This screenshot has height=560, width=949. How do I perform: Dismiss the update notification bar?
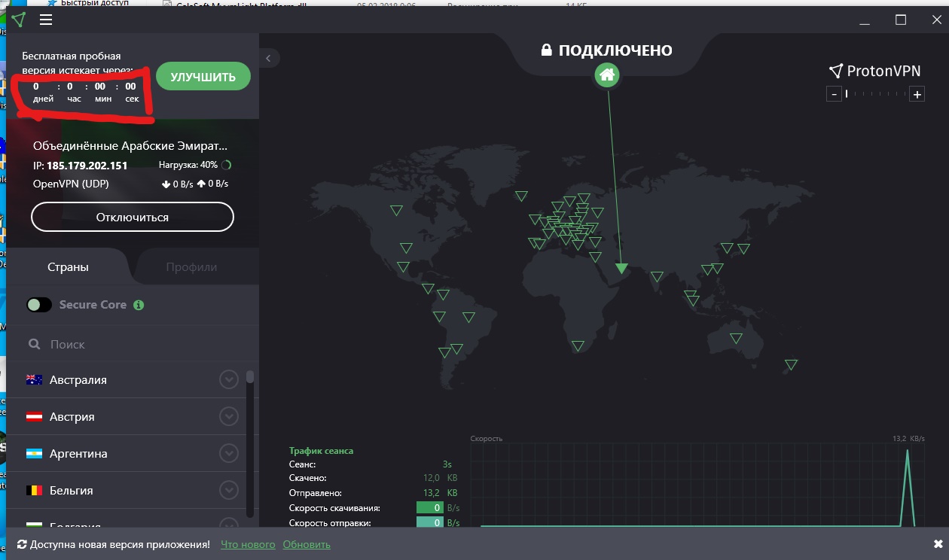pyautogui.click(x=938, y=544)
